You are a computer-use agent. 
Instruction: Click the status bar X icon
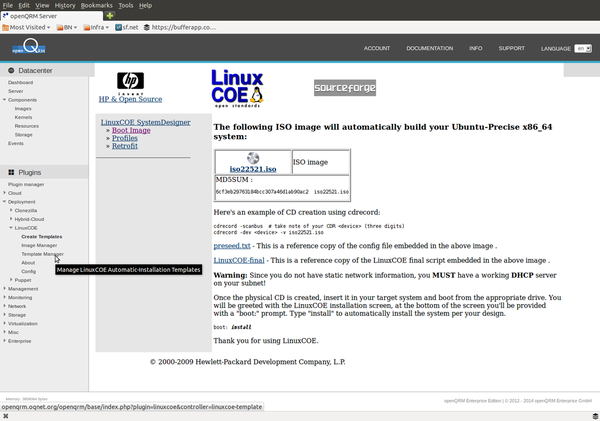click(5, 416)
